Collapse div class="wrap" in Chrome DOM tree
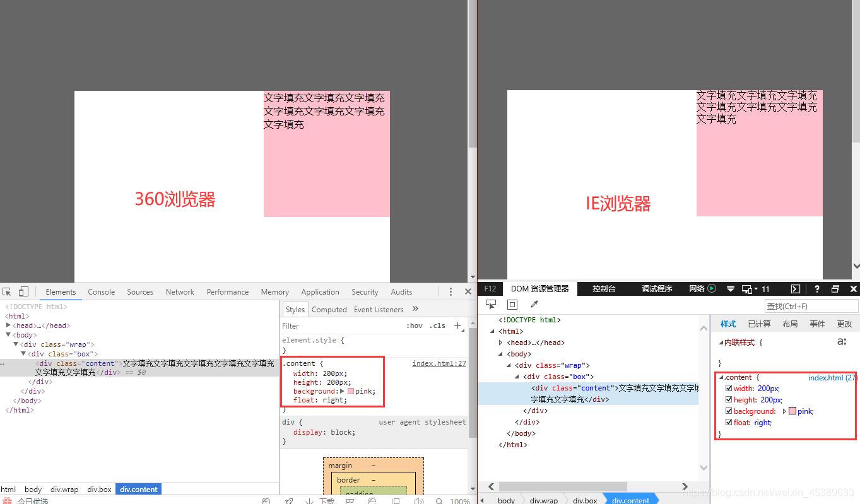The width and height of the screenshot is (860, 504). [16, 344]
